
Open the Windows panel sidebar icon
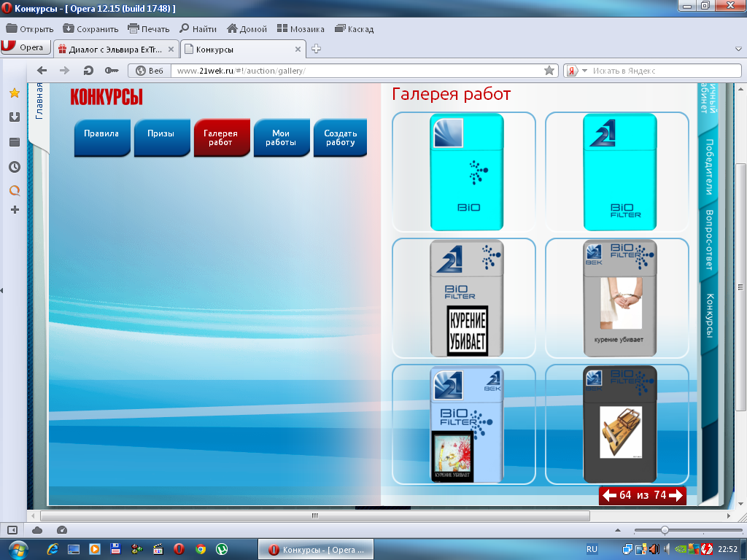coord(15,142)
